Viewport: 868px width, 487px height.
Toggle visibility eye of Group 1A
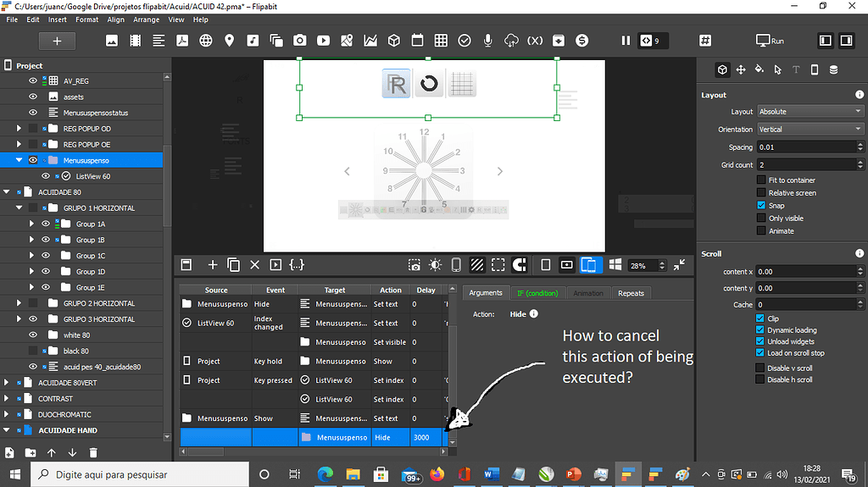tap(46, 224)
